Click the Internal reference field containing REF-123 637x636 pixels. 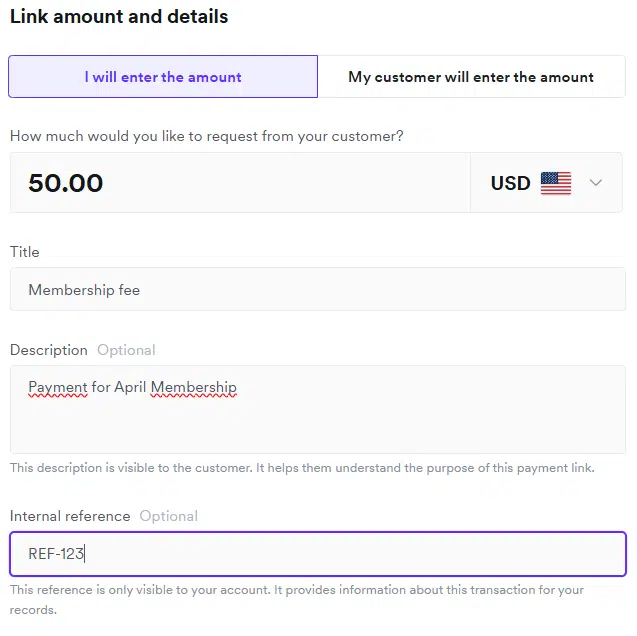coord(317,553)
